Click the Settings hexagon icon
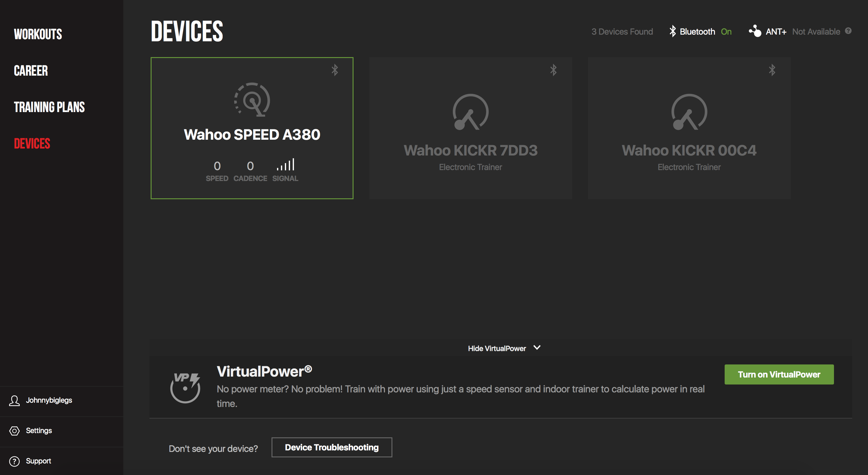The width and height of the screenshot is (868, 475). [14, 431]
